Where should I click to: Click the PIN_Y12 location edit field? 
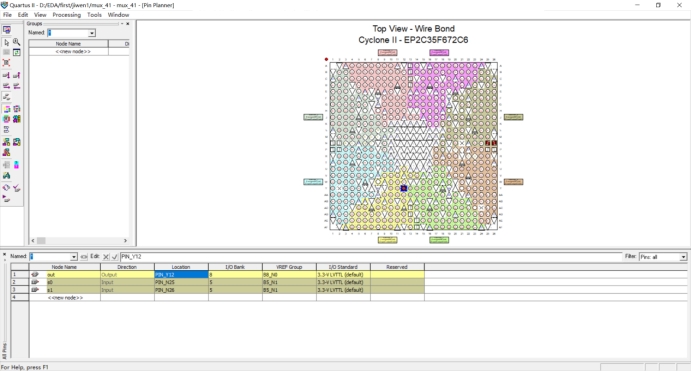point(371,256)
